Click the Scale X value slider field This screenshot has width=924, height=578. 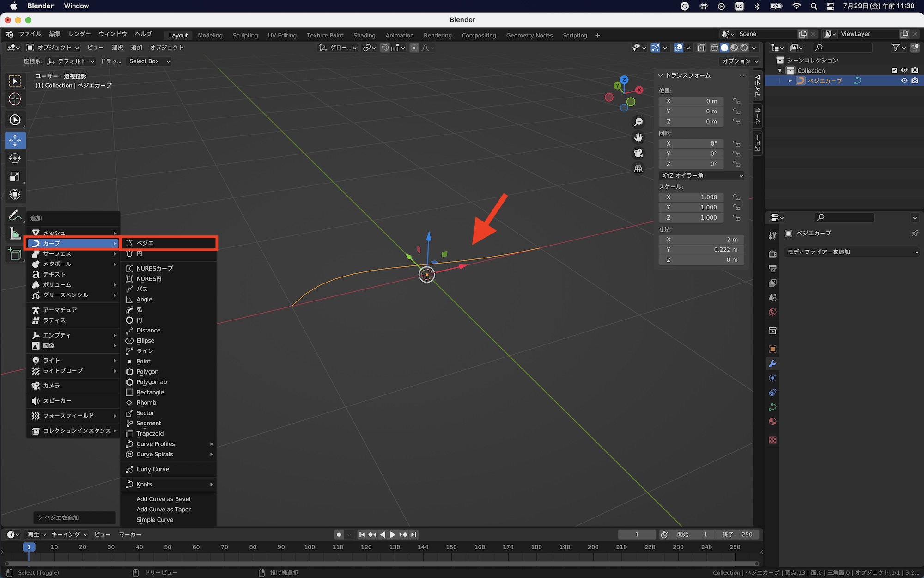tap(691, 197)
